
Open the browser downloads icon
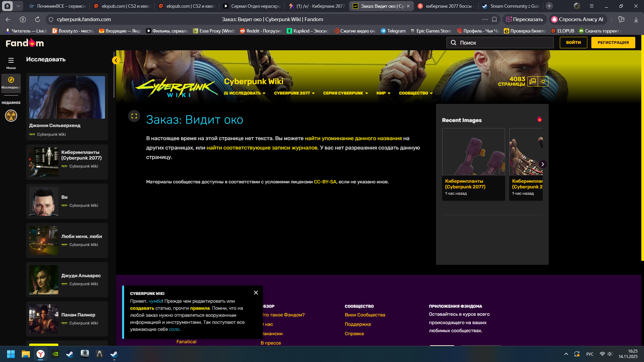[636, 19]
